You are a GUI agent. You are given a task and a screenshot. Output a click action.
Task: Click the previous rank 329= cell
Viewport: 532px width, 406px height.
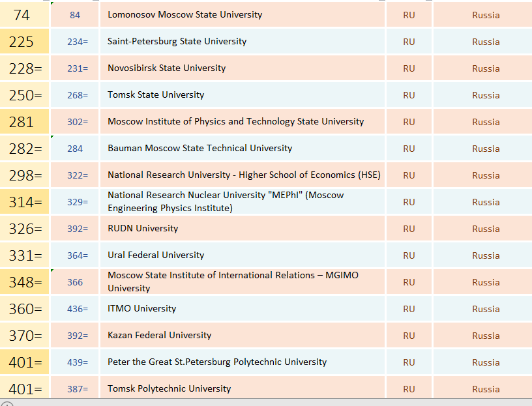[74, 202]
